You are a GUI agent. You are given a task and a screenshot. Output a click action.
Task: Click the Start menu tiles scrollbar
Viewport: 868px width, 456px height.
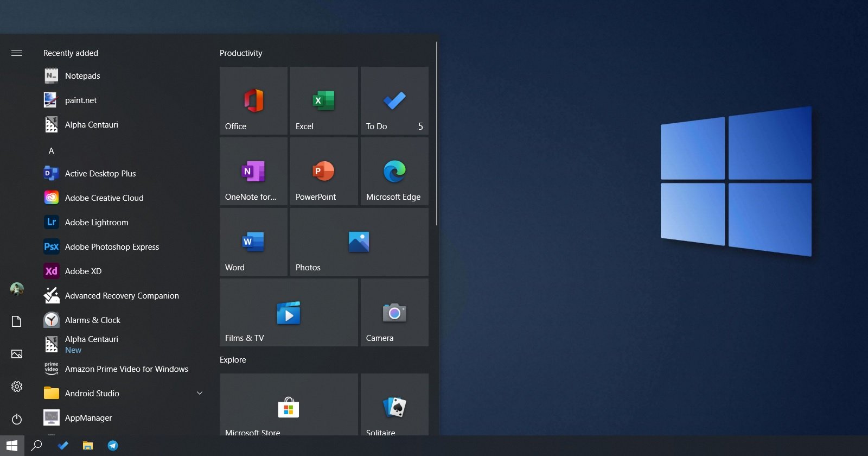click(436, 134)
